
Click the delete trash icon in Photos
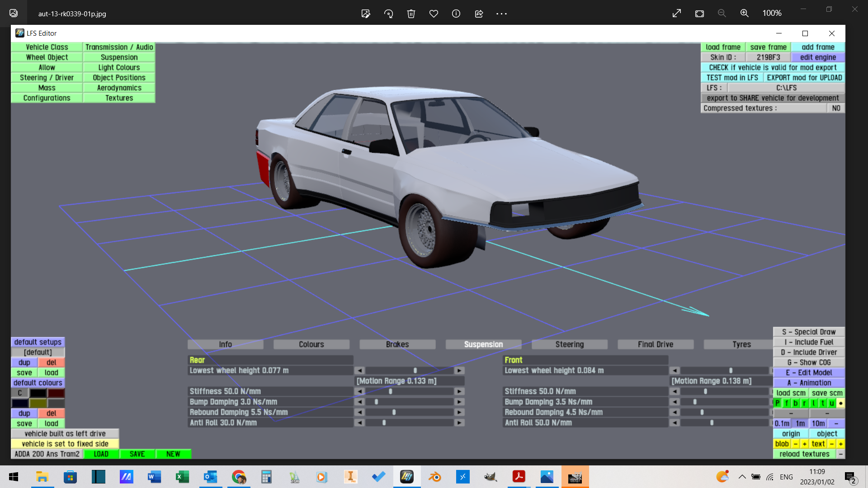click(x=411, y=14)
